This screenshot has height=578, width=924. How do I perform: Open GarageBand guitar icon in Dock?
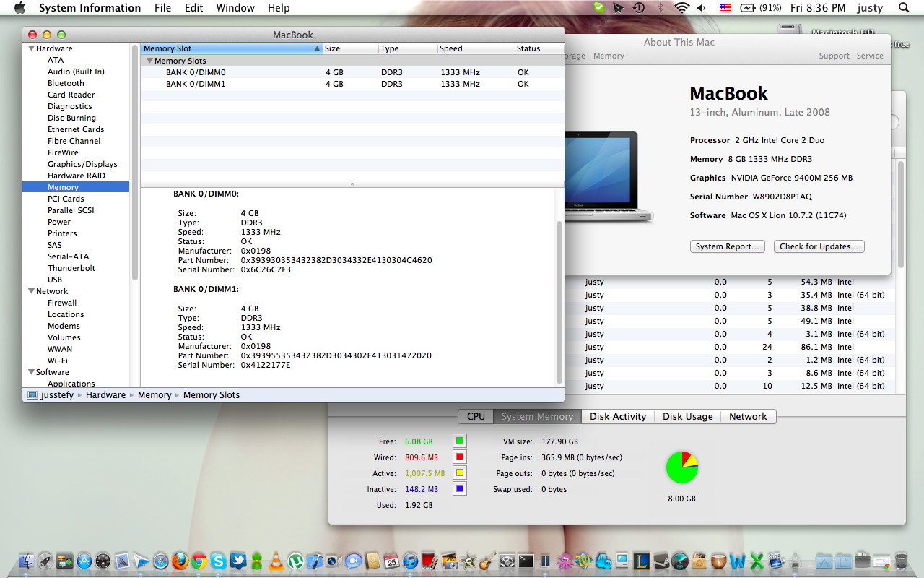click(487, 561)
